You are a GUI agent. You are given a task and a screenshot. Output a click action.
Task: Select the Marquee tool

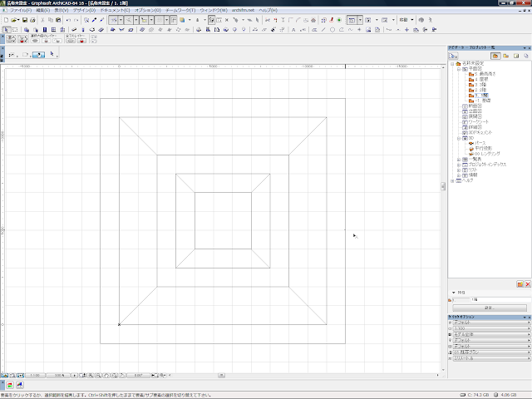[x=15, y=30]
